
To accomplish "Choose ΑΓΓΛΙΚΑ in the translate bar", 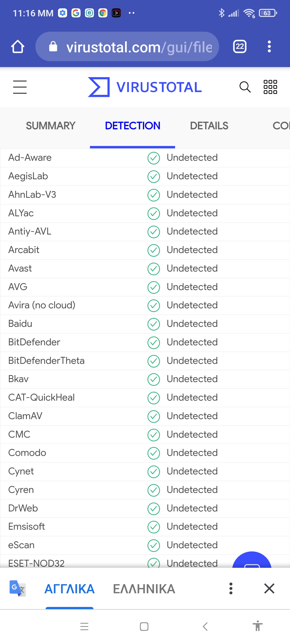I will click(70, 589).
